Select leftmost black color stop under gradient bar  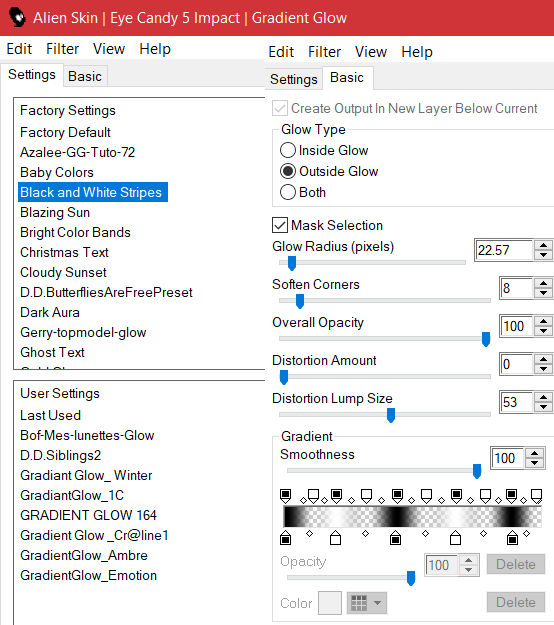coord(285,538)
